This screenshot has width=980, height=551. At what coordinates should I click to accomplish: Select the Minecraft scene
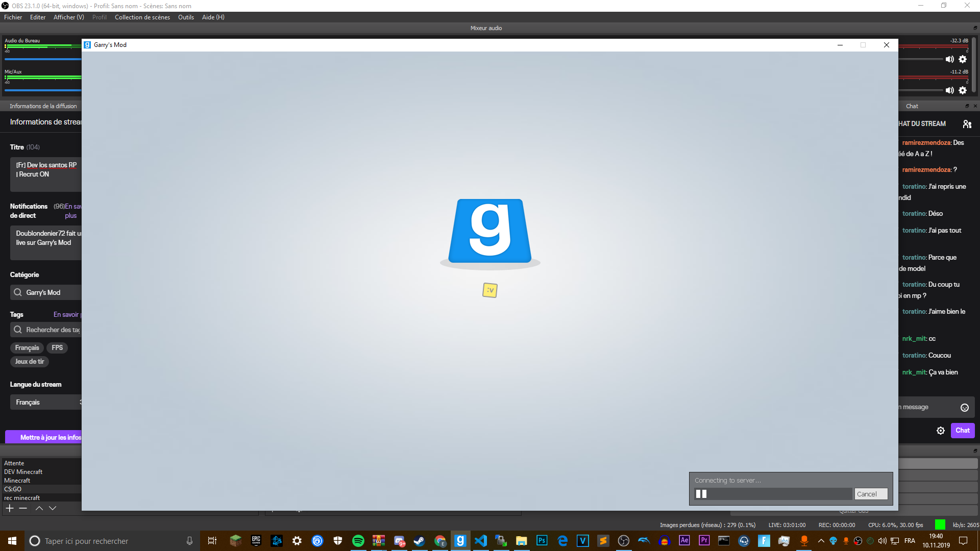(x=17, y=481)
